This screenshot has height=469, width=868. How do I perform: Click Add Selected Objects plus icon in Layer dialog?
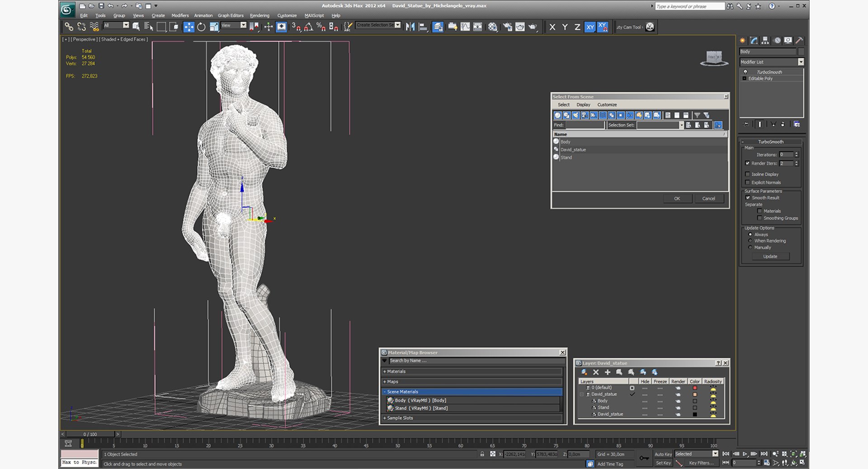pos(608,372)
